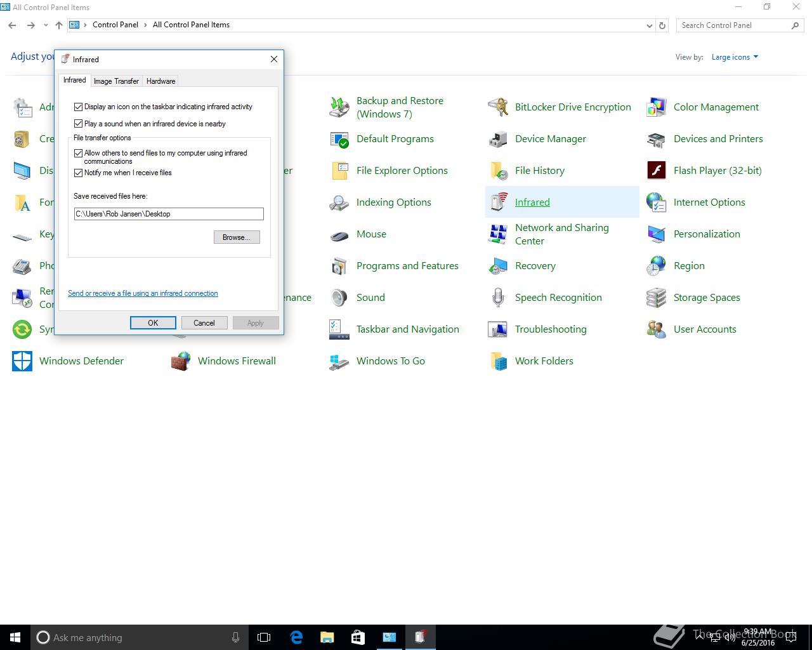Open the File History icon
The width and height of the screenshot is (812, 650).
(x=498, y=171)
